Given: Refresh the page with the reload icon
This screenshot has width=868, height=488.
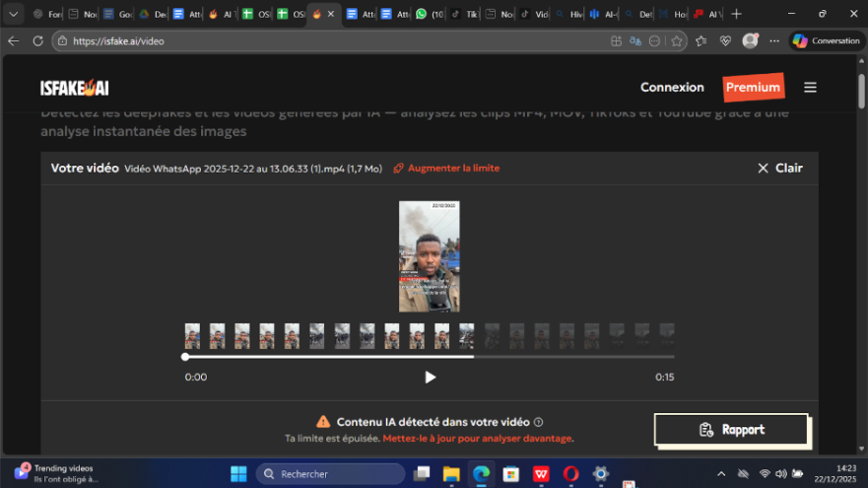Looking at the screenshot, I should [x=37, y=41].
